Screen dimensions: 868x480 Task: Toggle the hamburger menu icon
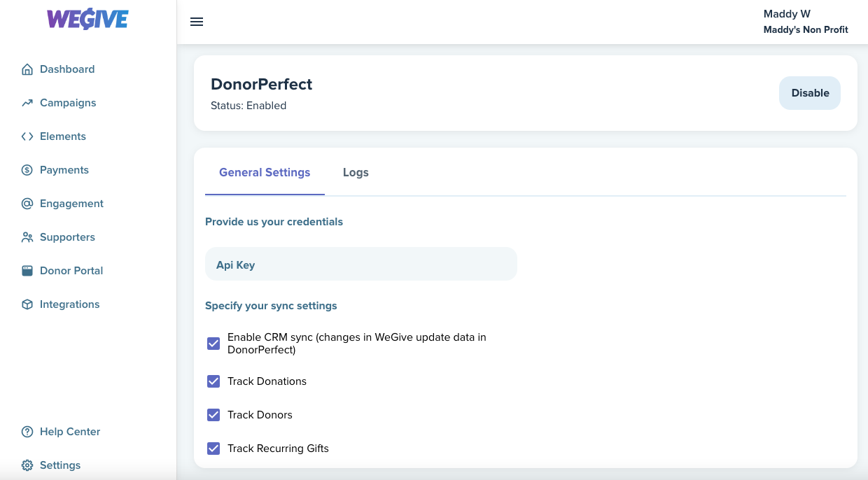(x=197, y=22)
